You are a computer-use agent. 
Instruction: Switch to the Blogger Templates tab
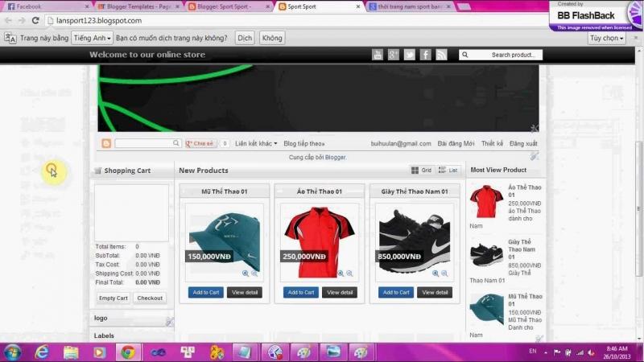point(135,6)
